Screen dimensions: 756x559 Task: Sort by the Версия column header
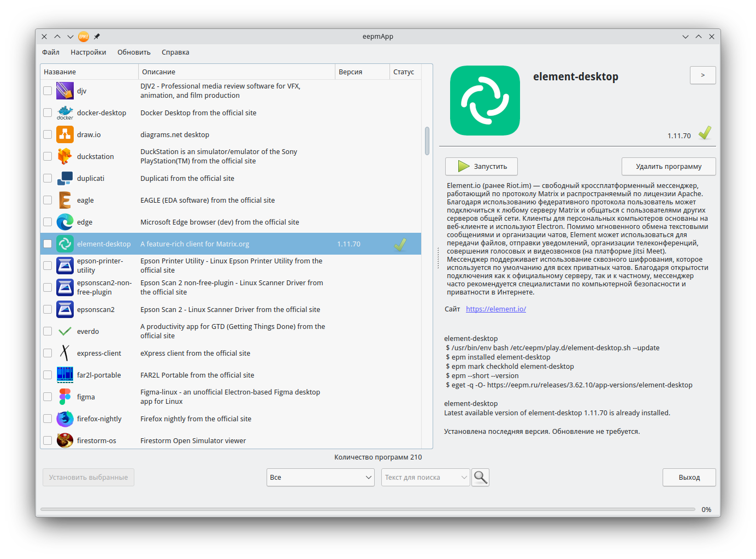pyautogui.click(x=362, y=72)
